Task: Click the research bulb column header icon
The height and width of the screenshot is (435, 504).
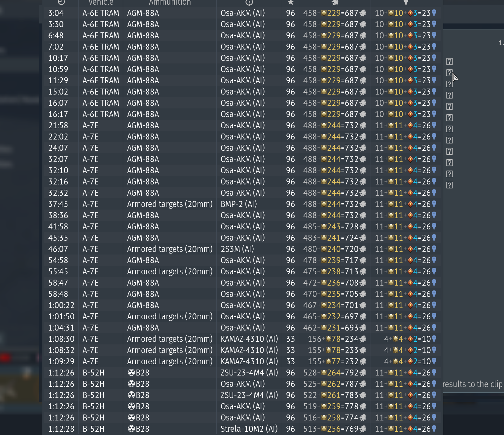Action: click(x=406, y=2)
